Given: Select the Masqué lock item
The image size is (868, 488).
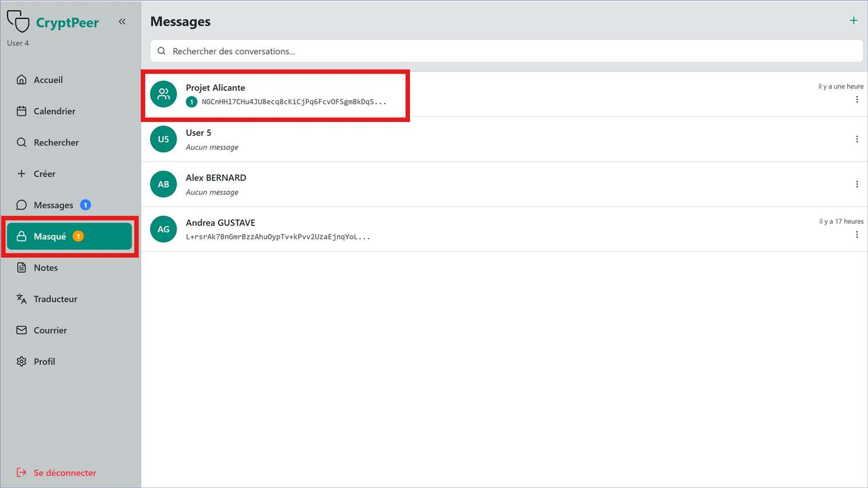Looking at the screenshot, I should point(50,236).
